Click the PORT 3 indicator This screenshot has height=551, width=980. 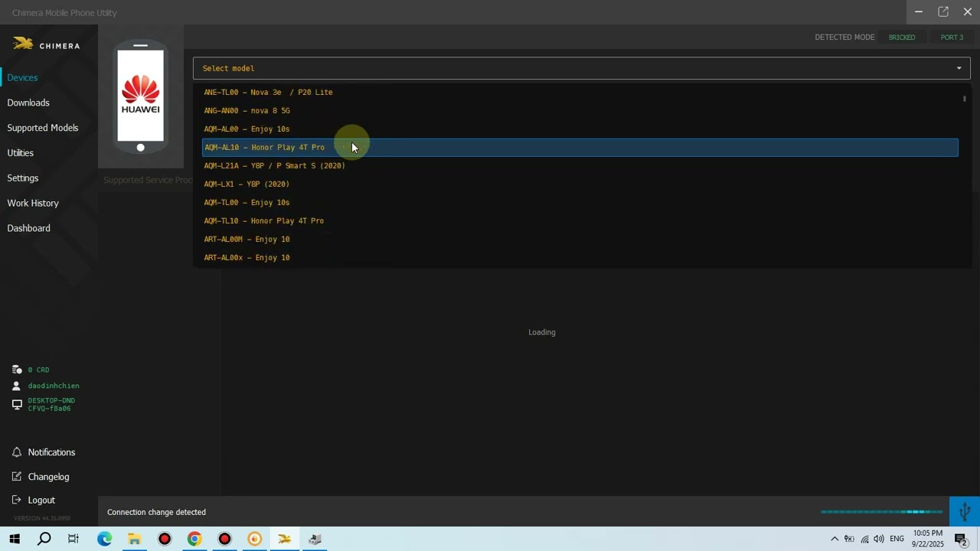pos(952,37)
